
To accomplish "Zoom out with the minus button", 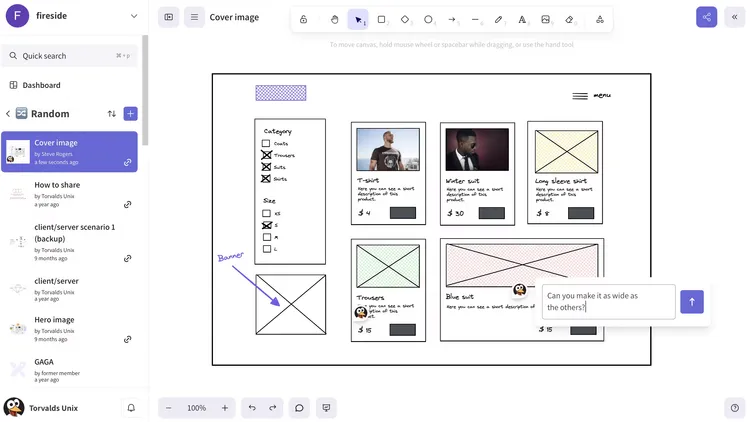I will [168, 408].
